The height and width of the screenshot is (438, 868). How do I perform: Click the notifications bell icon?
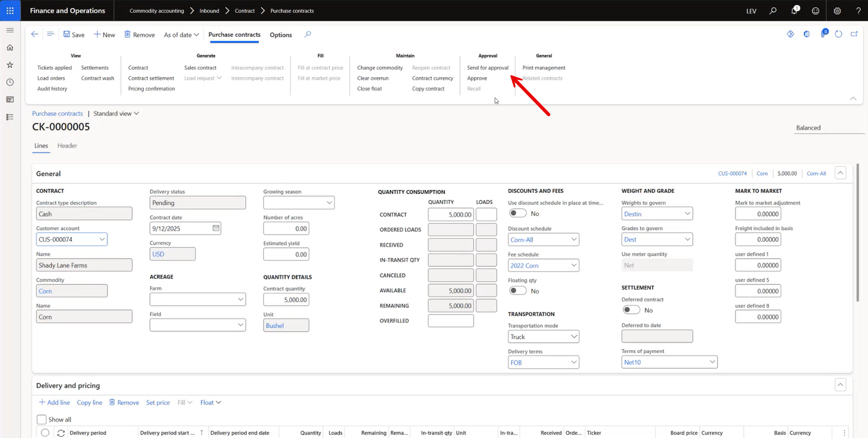tap(794, 11)
